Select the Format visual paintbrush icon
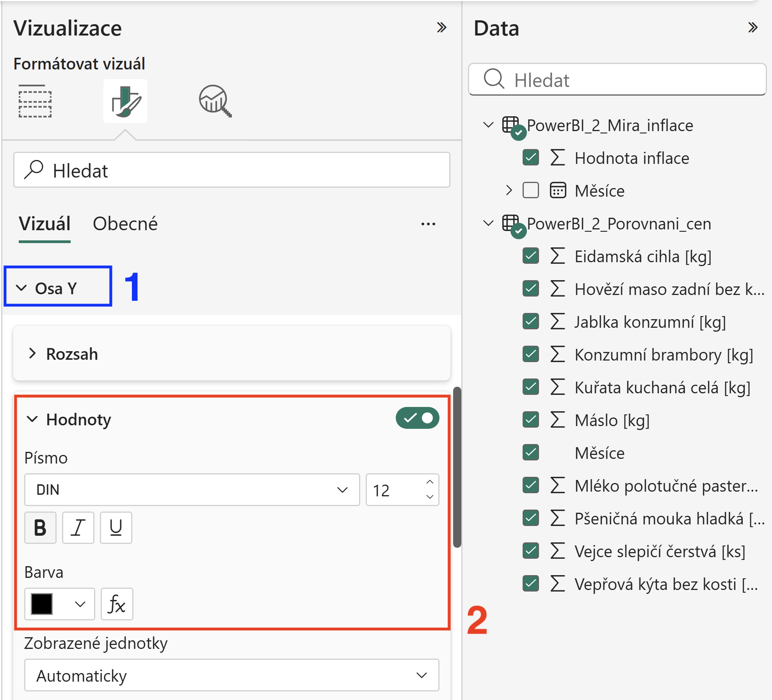The width and height of the screenshot is (772, 700). tap(125, 101)
